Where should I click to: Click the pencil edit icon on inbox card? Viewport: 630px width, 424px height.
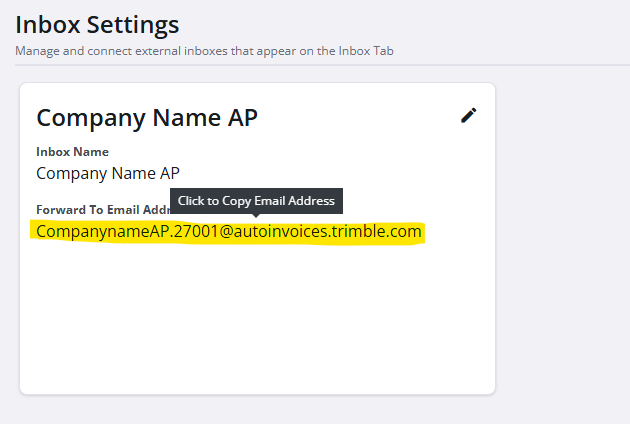(468, 115)
